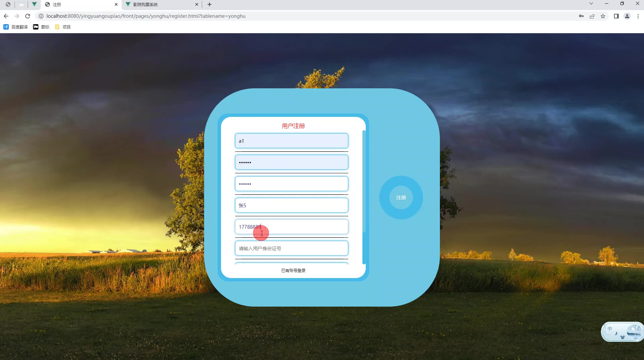Click the shirt skin icon in IME toolbar
This screenshot has width=644, height=360.
click(x=623, y=337)
